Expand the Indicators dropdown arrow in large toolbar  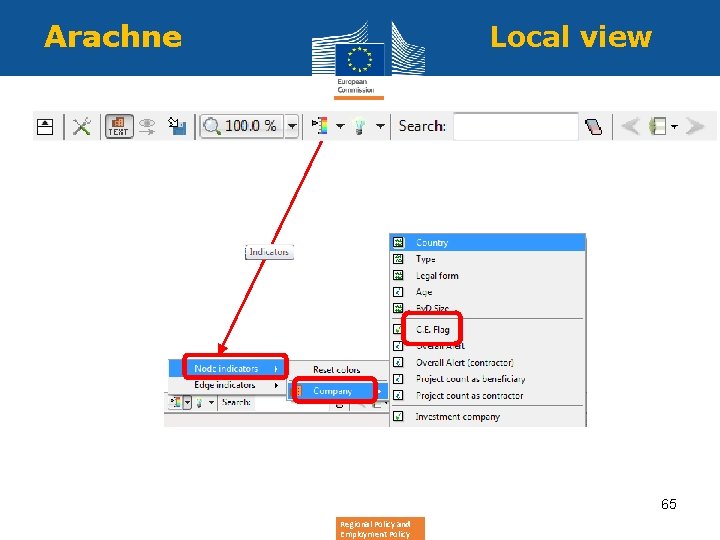pos(340,126)
